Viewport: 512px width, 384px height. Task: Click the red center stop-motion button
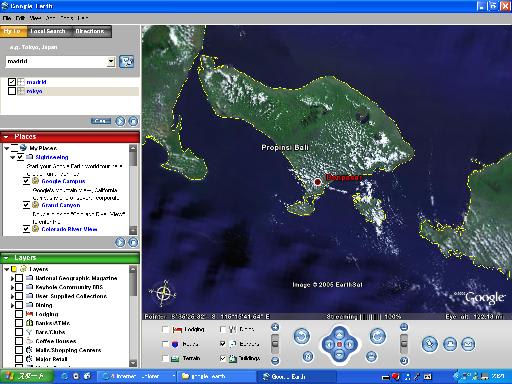coord(339,345)
